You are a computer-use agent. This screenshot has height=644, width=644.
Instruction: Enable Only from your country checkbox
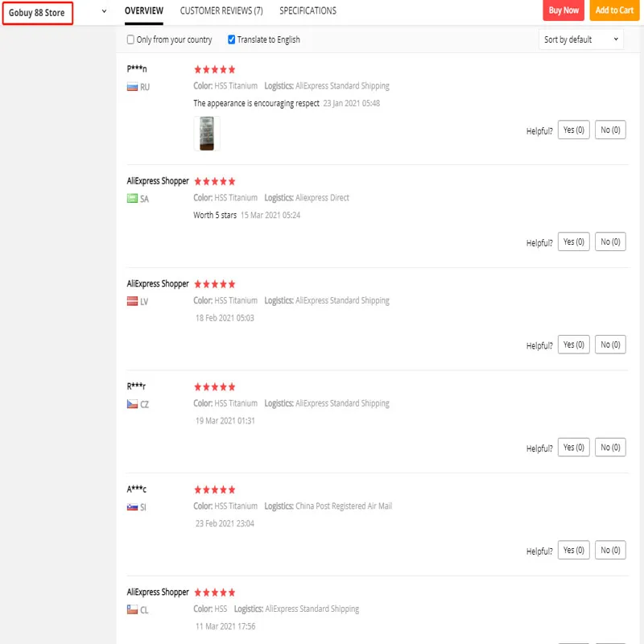coord(130,39)
